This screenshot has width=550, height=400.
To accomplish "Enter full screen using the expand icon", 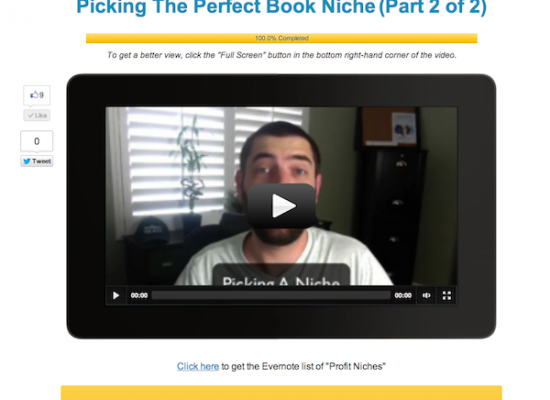I will [x=447, y=295].
